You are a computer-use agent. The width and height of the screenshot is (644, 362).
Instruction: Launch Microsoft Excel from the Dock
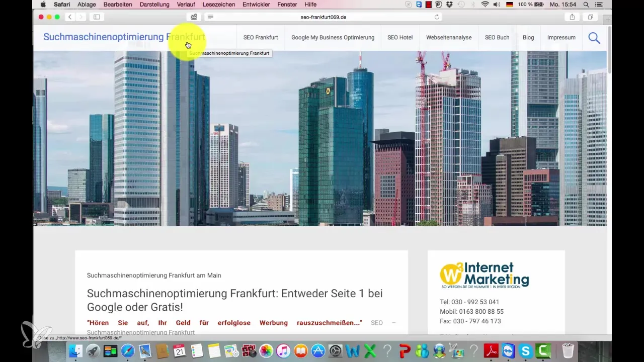370,350
